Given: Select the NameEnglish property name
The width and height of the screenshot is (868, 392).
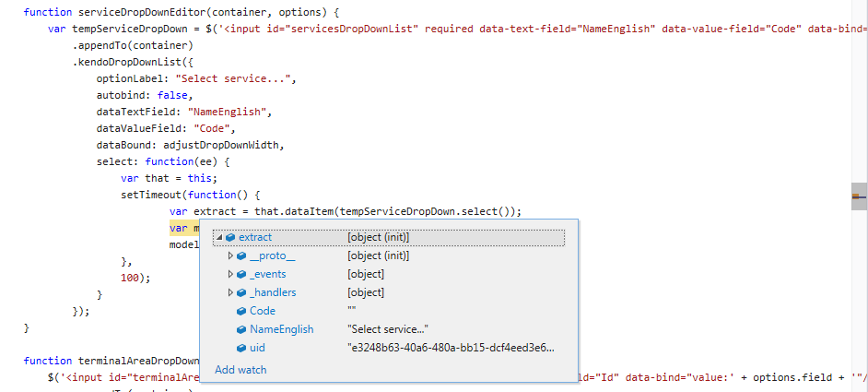Looking at the screenshot, I should pos(281,329).
